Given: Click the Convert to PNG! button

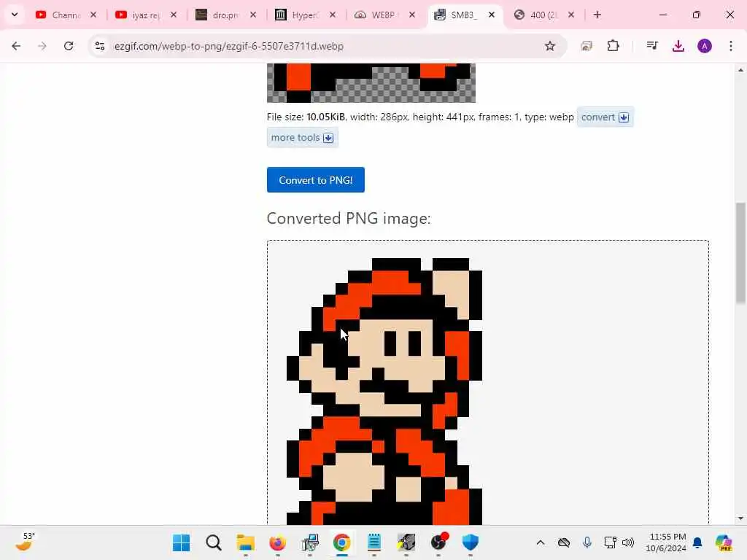Looking at the screenshot, I should click(x=315, y=180).
